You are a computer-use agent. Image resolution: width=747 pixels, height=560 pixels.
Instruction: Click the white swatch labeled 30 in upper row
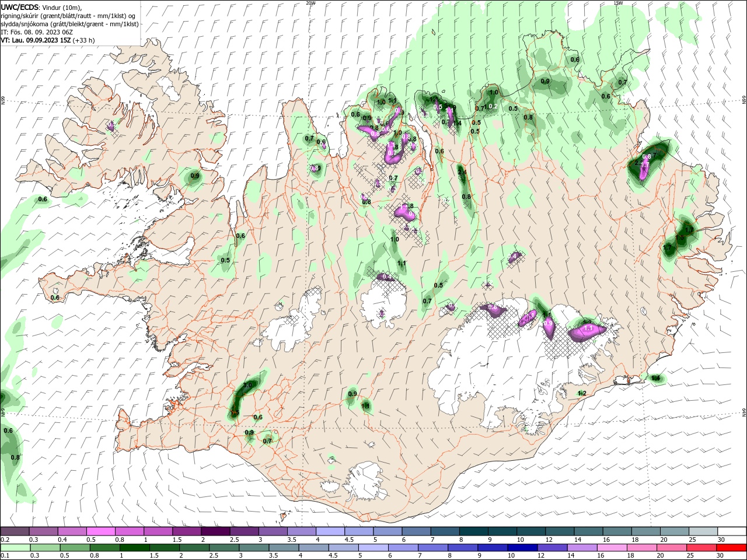tap(732, 531)
